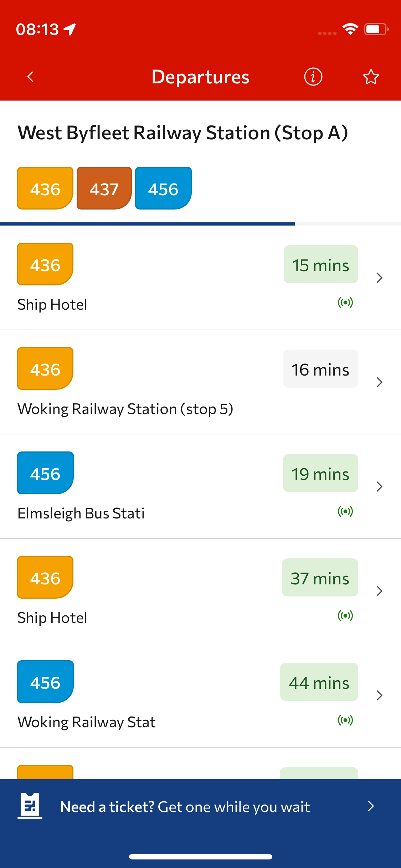Expand the 15 mins Ship Hotel departure chevron
This screenshot has height=868, width=401.
[x=380, y=278]
